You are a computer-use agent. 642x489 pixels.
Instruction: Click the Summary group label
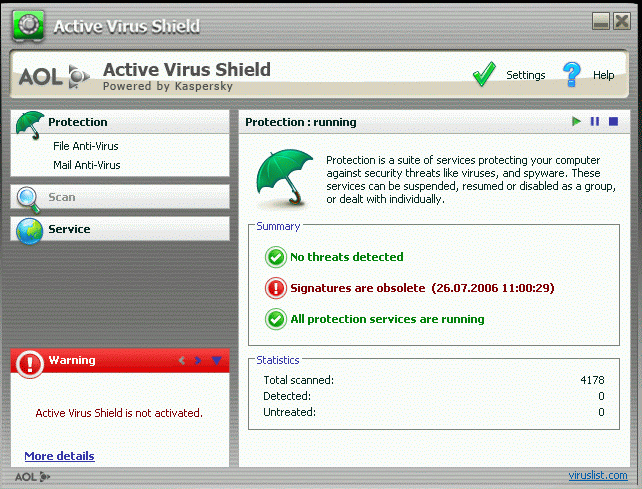point(278,226)
